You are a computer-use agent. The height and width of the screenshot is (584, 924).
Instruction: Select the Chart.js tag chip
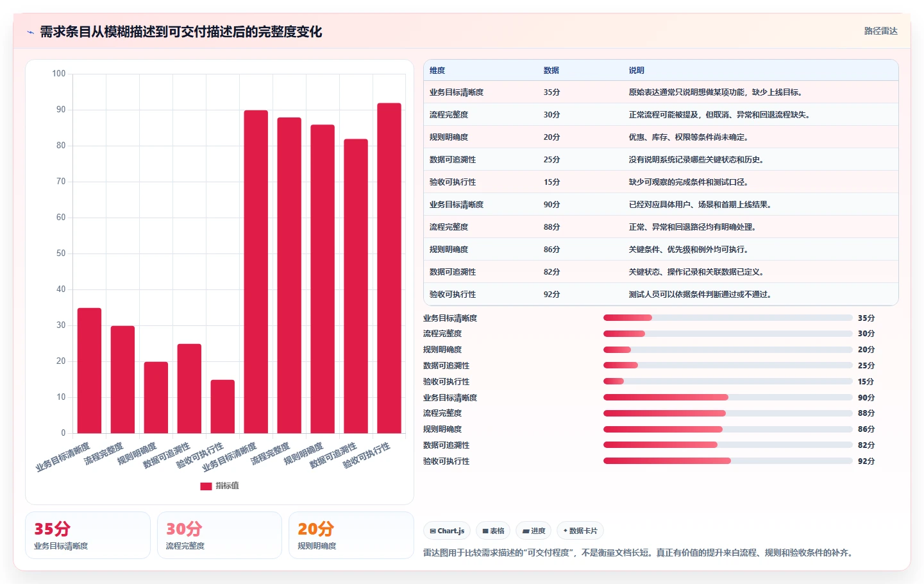pos(447,531)
